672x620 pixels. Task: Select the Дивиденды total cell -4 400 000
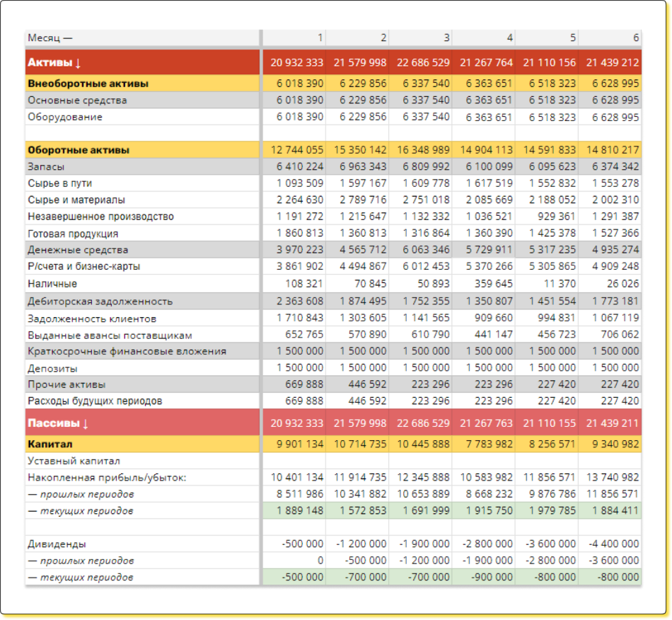pyautogui.click(x=613, y=544)
